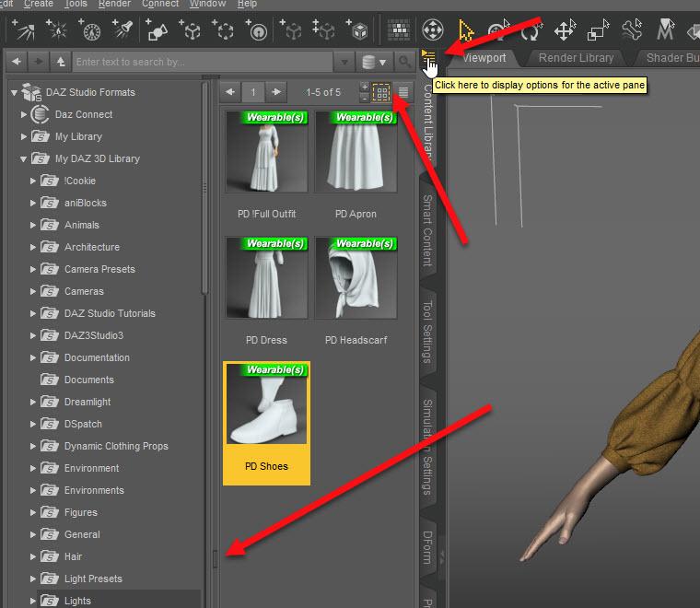Click the pixel grid toolbar icon
Screen dimensions: 700x608
[399, 30]
